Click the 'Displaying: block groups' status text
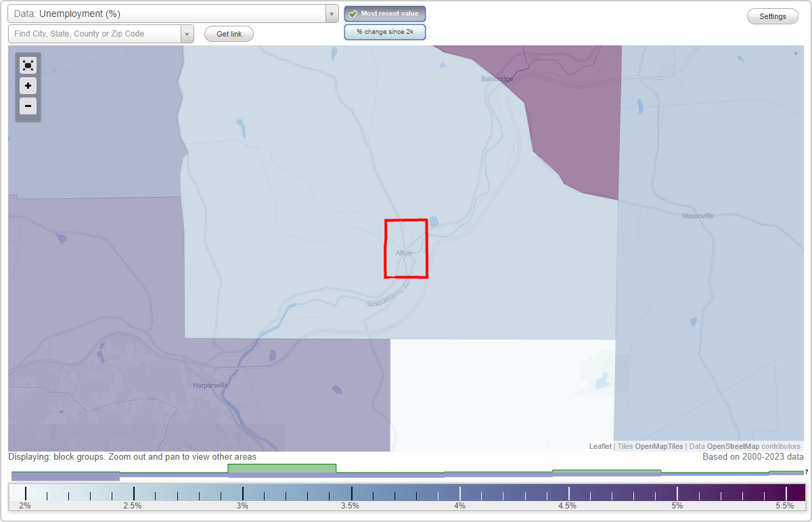The height and width of the screenshot is (522, 812). (x=132, y=457)
